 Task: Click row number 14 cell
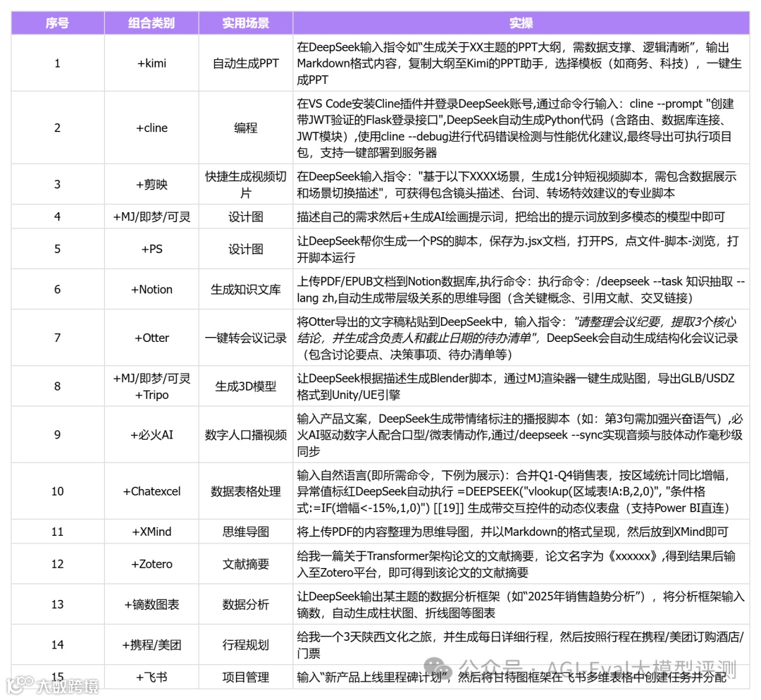[58, 644]
